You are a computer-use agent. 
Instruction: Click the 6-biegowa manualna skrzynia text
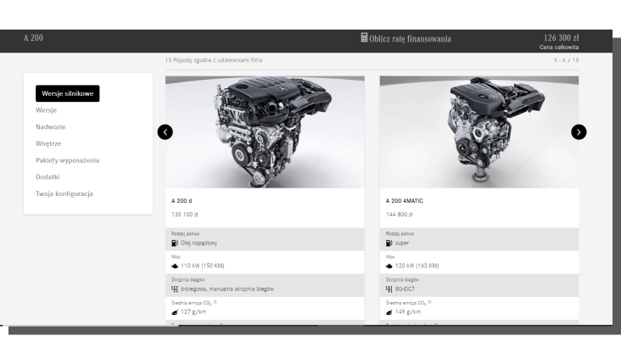click(227, 289)
